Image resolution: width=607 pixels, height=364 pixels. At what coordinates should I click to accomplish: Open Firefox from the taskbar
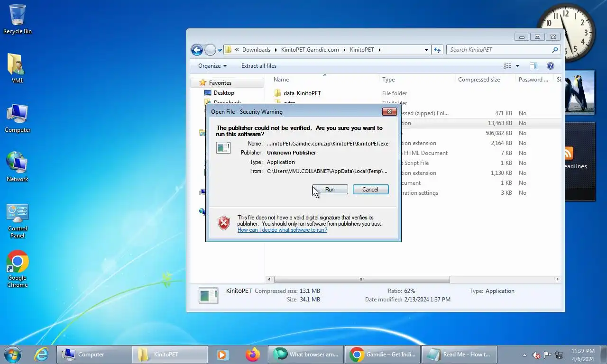tap(253, 355)
